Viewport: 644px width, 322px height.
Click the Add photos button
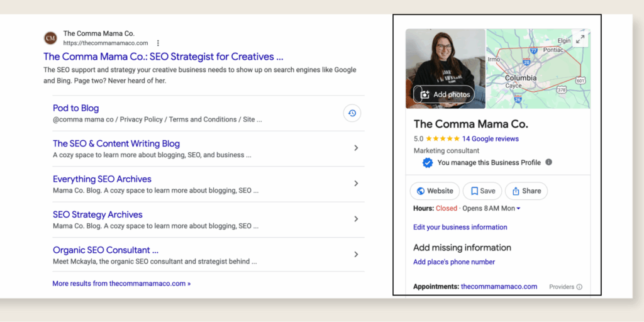443,94
